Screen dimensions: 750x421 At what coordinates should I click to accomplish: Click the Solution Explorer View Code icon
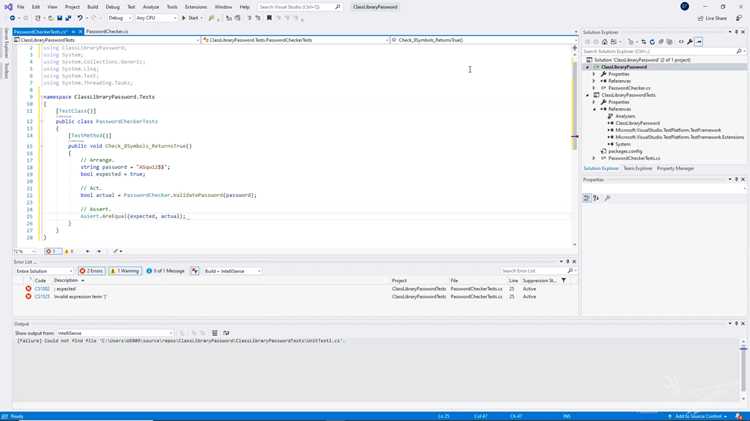click(x=681, y=42)
